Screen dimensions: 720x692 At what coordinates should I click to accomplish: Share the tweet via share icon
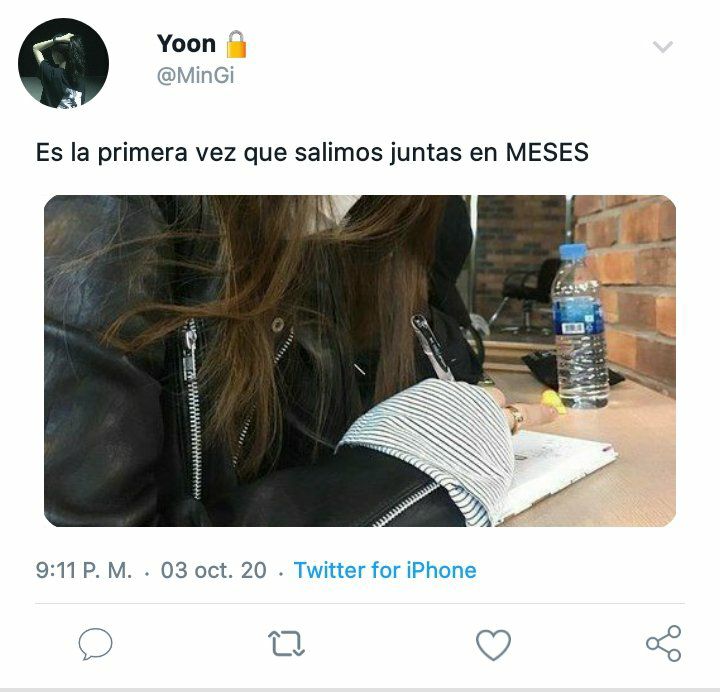click(x=664, y=643)
